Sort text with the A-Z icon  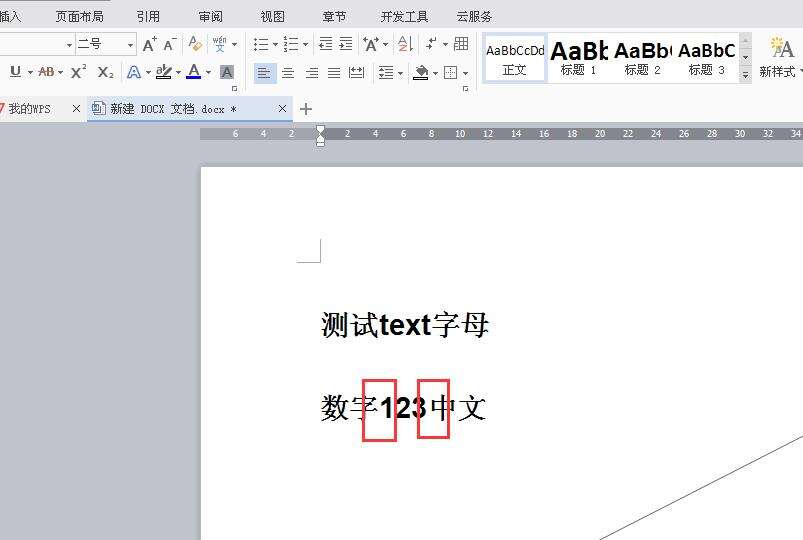tap(405, 45)
